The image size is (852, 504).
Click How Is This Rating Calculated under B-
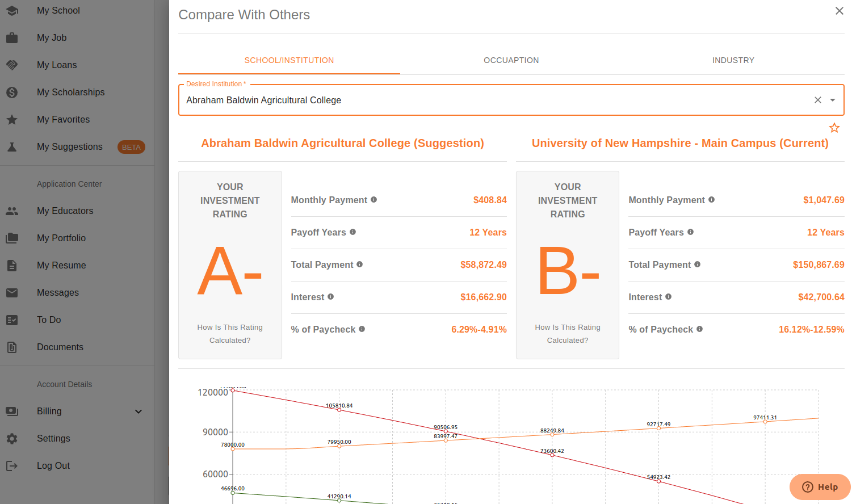(x=568, y=334)
